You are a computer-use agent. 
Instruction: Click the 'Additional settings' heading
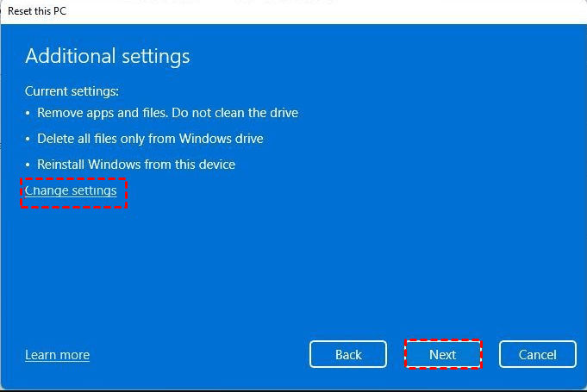click(108, 57)
